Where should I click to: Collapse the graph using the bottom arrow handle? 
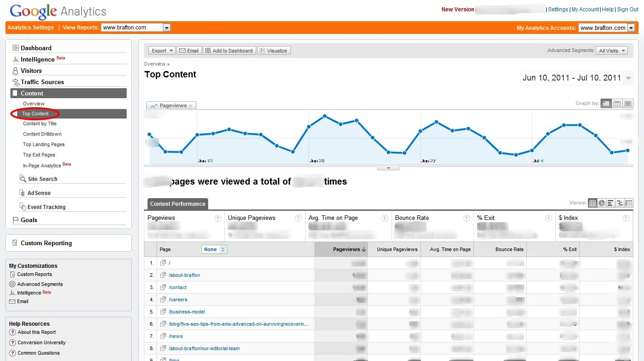[x=388, y=168]
